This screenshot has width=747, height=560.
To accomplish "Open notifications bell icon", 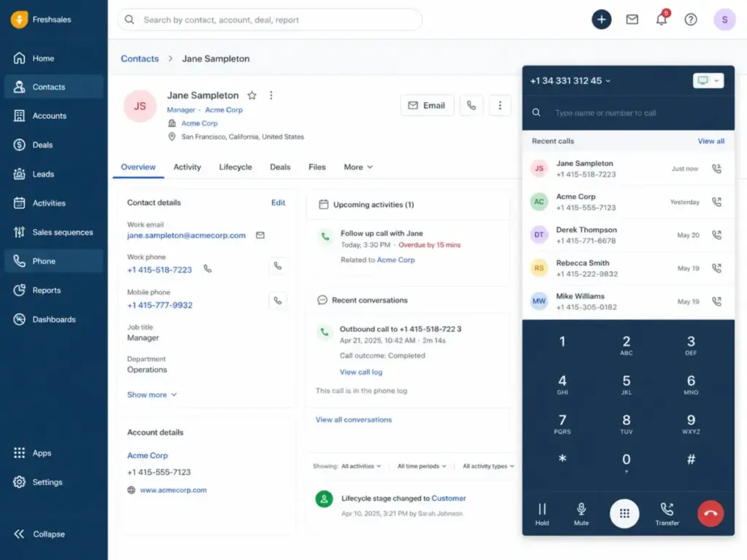I will pyautogui.click(x=662, y=20).
